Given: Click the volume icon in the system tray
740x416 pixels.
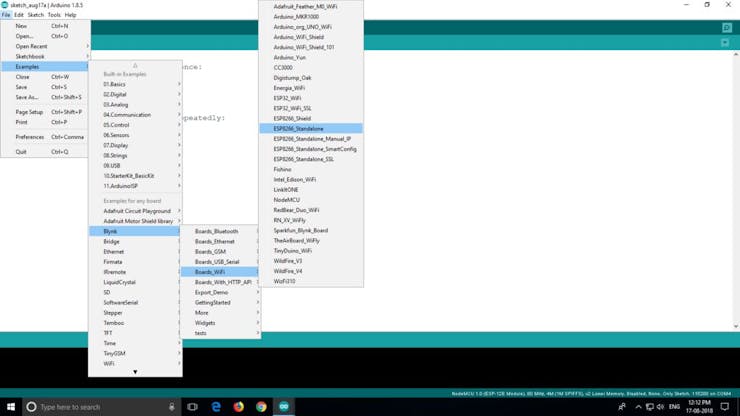Looking at the screenshot, I should (660, 407).
